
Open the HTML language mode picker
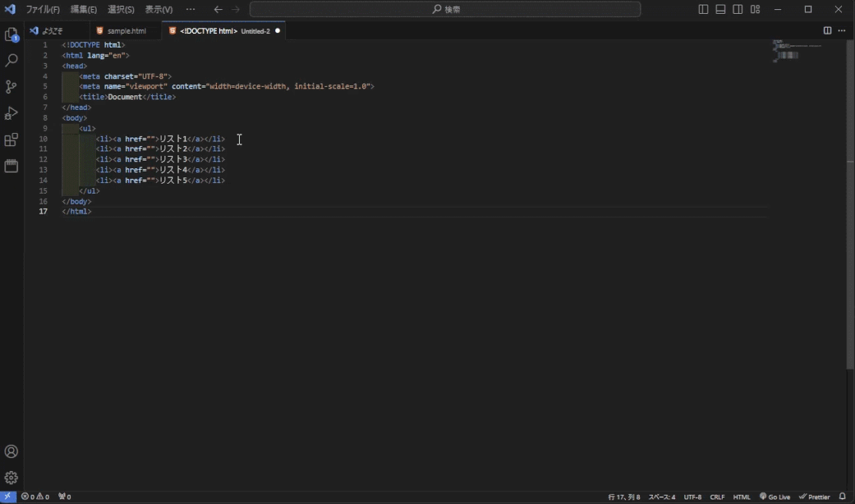(741, 497)
